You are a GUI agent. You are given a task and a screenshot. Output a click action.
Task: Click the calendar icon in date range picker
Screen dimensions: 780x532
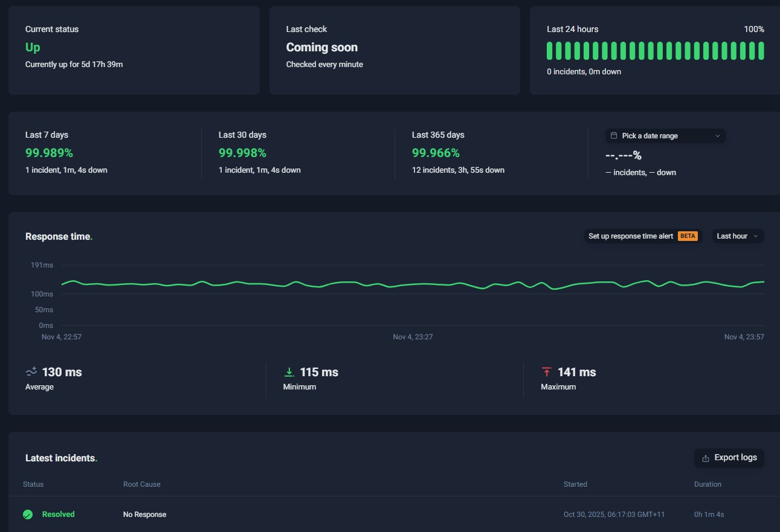(x=614, y=136)
